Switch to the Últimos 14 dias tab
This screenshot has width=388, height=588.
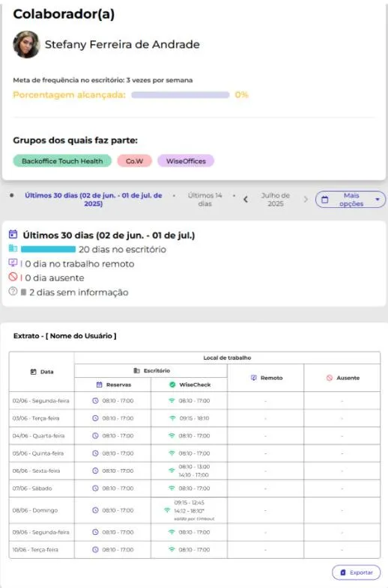coord(204,200)
